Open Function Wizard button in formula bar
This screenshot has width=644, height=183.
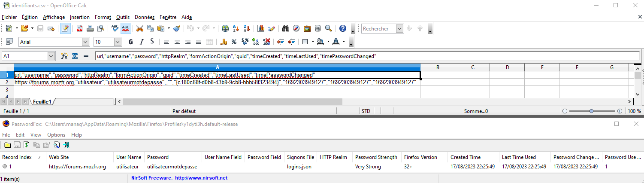64,56
